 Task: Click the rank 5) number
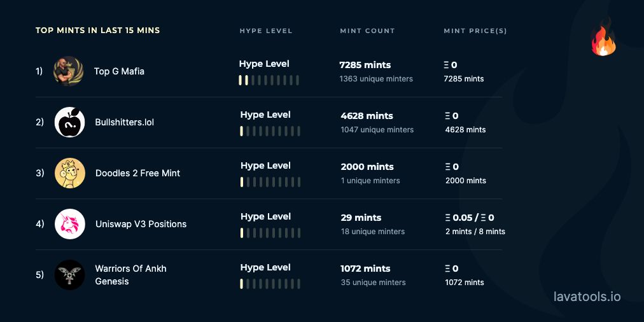pyautogui.click(x=40, y=275)
